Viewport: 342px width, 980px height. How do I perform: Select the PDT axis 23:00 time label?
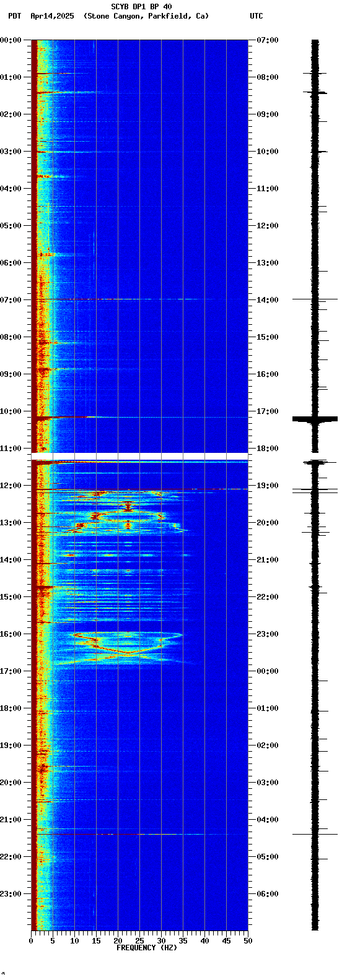11,894
